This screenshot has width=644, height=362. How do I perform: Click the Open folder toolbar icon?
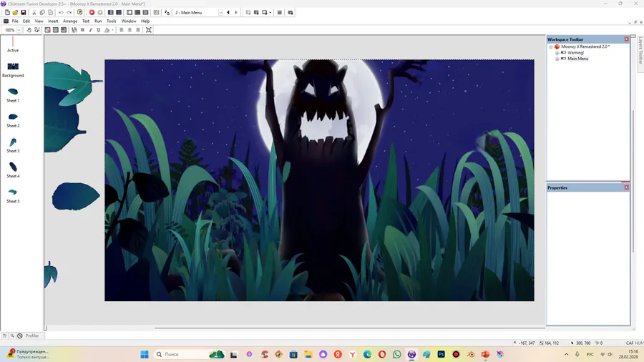15,12
